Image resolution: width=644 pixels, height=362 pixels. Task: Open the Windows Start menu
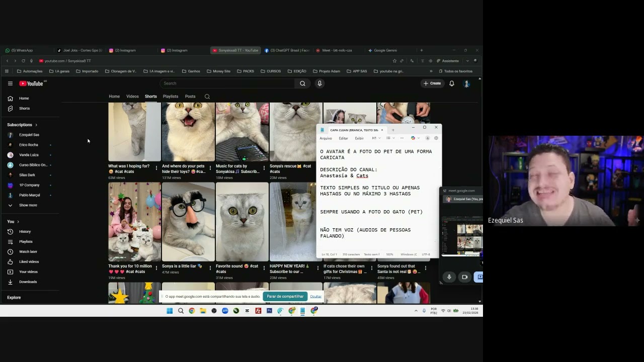click(x=170, y=311)
